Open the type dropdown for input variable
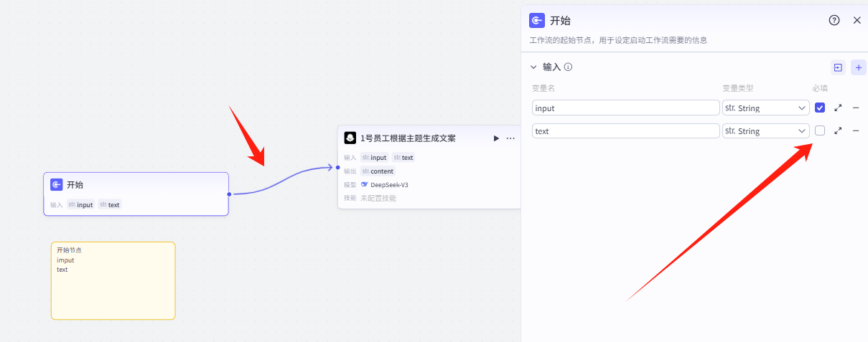868x342 pixels. coord(766,108)
